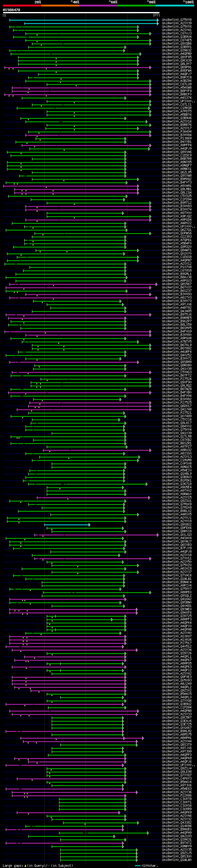Click the red 20% identity legend segment
The image size is (197, 868).
pyautogui.click(x=22, y=6)
